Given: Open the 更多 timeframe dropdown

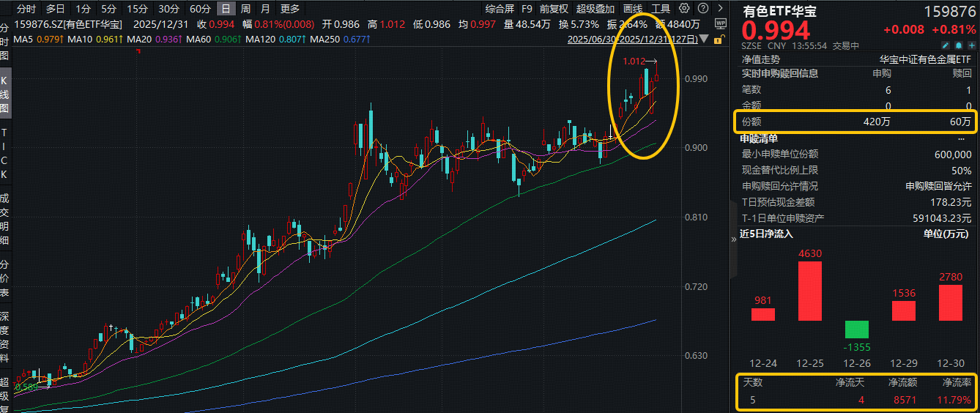Looking at the screenshot, I should click(289, 9).
